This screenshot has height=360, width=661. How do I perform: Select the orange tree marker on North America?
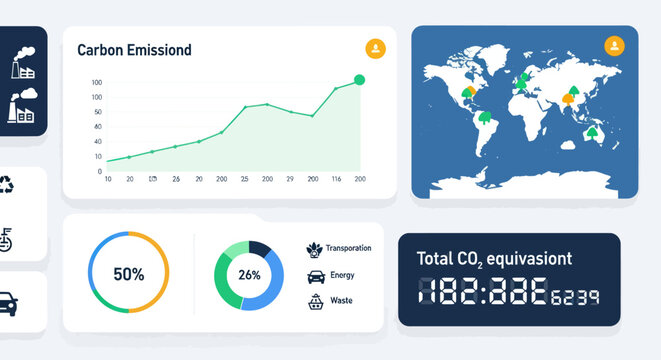coord(472,91)
